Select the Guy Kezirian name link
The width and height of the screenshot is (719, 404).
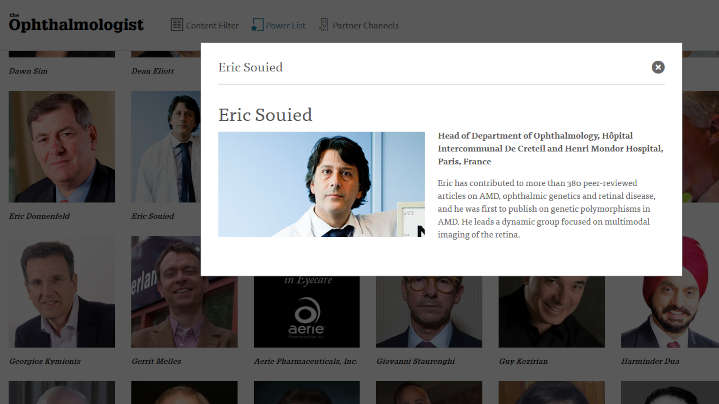click(x=523, y=361)
